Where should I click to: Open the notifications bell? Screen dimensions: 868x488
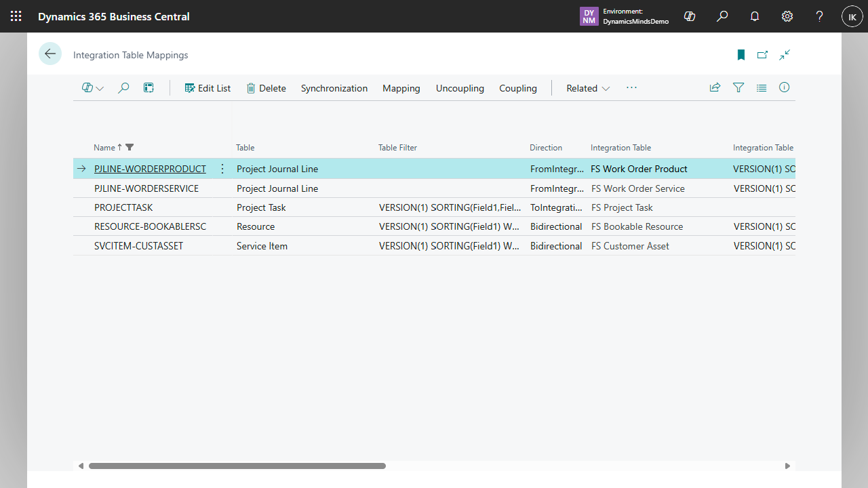(x=755, y=16)
